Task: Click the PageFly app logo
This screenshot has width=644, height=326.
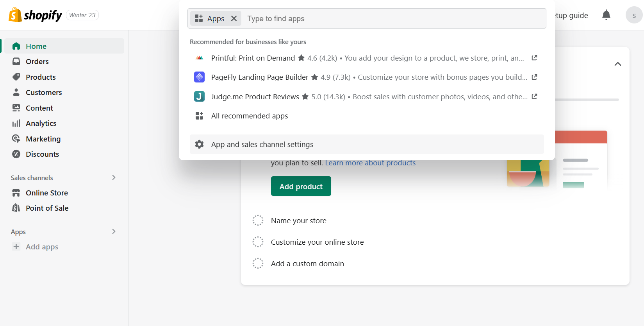Action: point(199,77)
